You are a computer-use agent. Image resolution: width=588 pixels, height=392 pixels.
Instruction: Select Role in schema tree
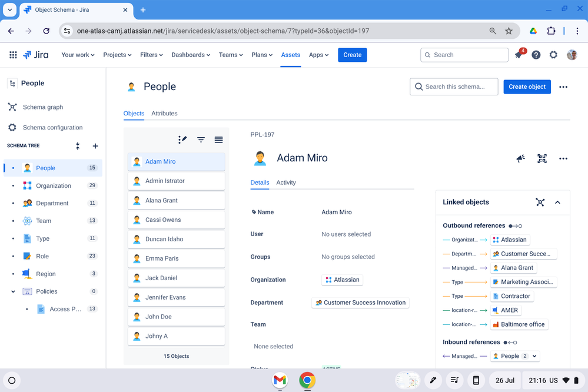tap(53, 256)
